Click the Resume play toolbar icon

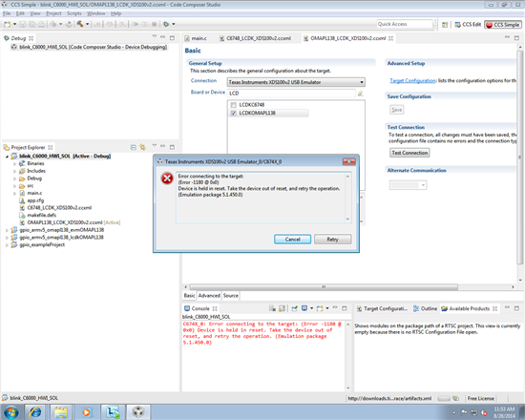pyautogui.click(x=136, y=25)
